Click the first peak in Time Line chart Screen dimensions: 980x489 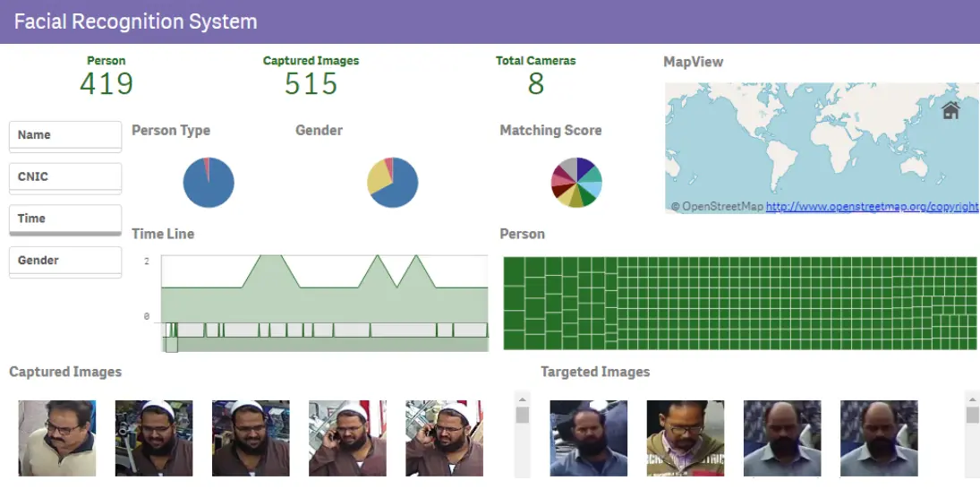pos(270,259)
